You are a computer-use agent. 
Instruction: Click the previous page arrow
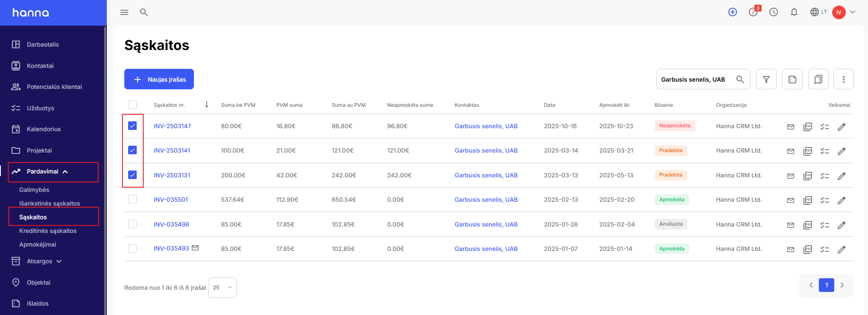pyautogui.click(x=811, y=285)
